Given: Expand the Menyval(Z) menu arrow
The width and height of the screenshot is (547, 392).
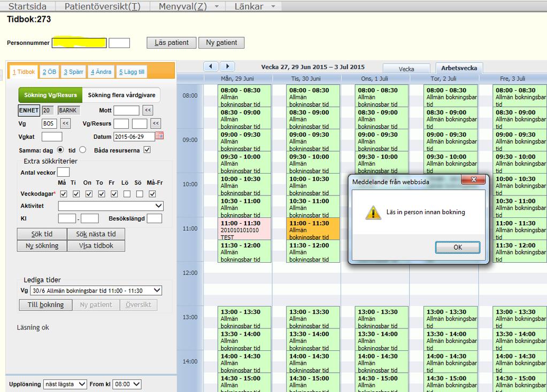Looking at the screenshot, I should pos(217,6).
